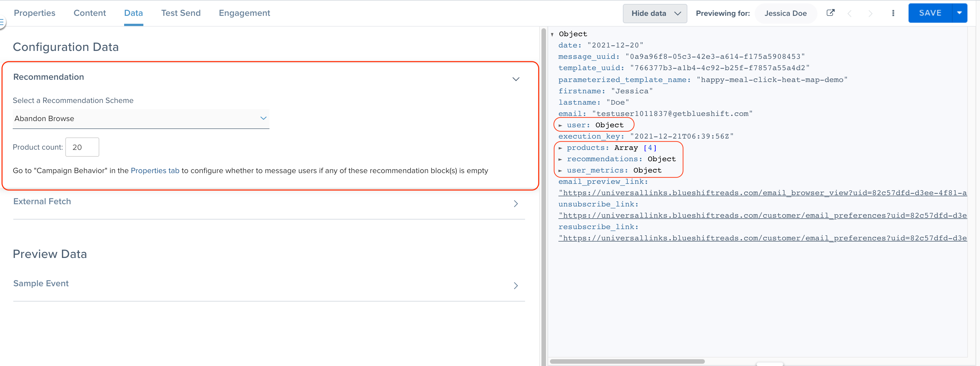Open the three-dot more options menu
The image size is (980, 366).
coord(893,13)
